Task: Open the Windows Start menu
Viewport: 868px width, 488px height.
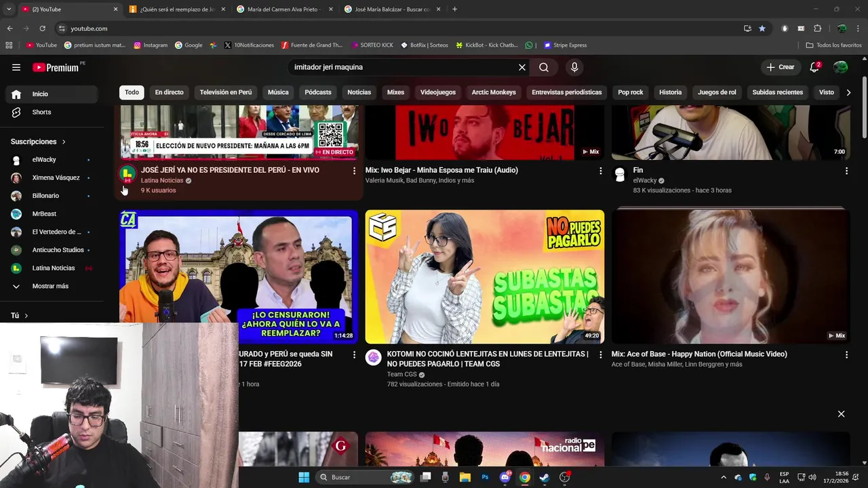Action: click(304, 477)
